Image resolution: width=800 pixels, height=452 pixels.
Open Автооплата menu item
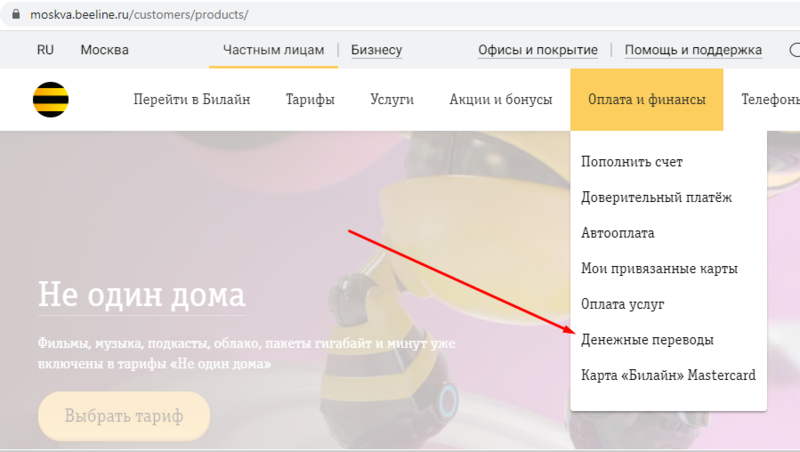point(617,233)
